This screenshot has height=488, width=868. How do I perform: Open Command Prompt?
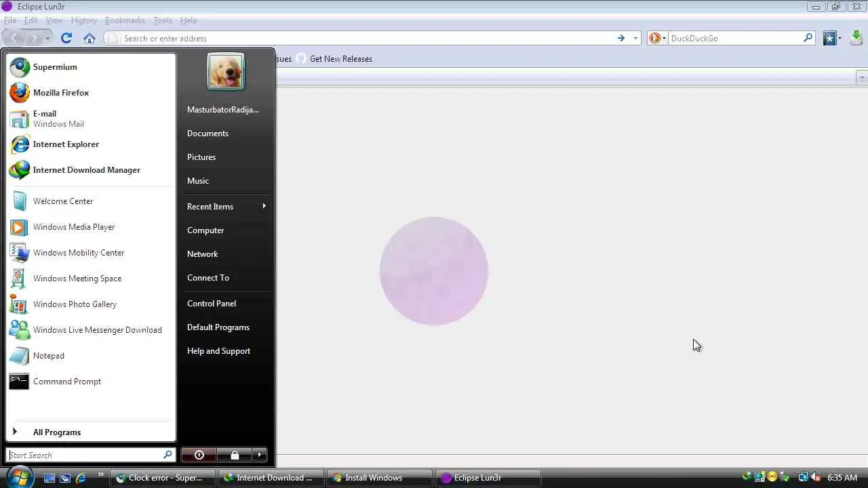coord(90,382)
